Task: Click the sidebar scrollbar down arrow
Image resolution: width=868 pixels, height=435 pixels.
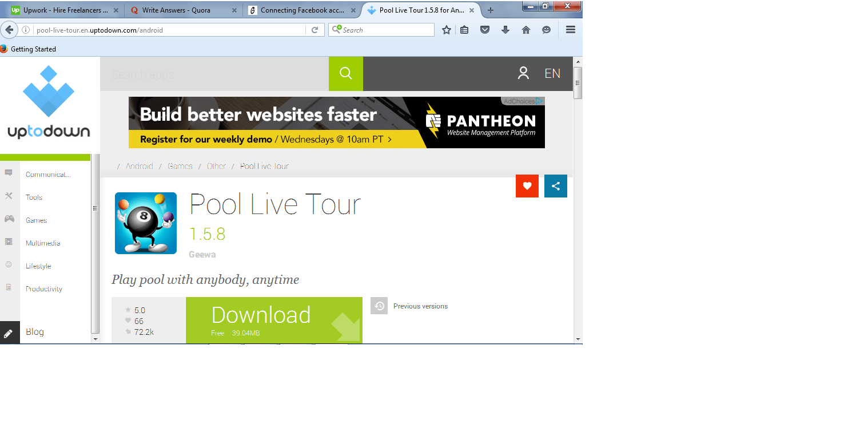Action: click(x=95, y=339)
